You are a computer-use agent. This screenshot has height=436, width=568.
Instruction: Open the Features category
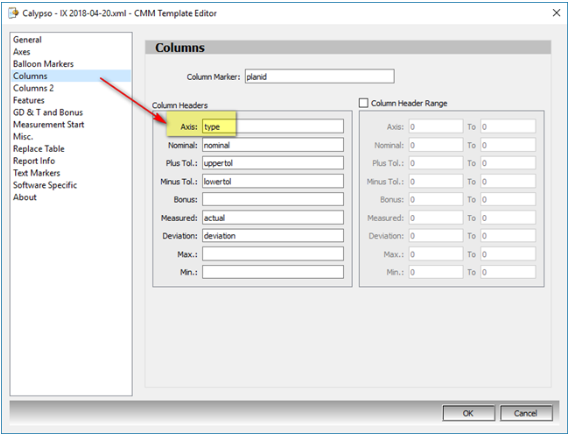29,100
